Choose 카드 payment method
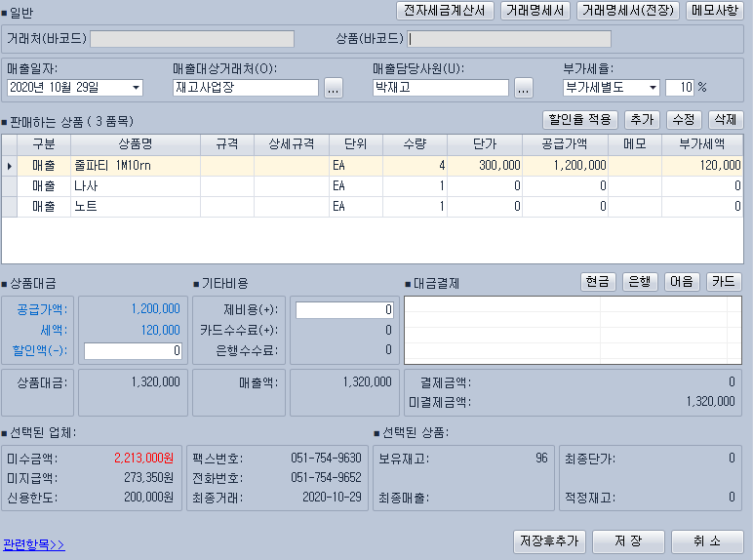This screenshot has height=560, width=753. [724, 282]
